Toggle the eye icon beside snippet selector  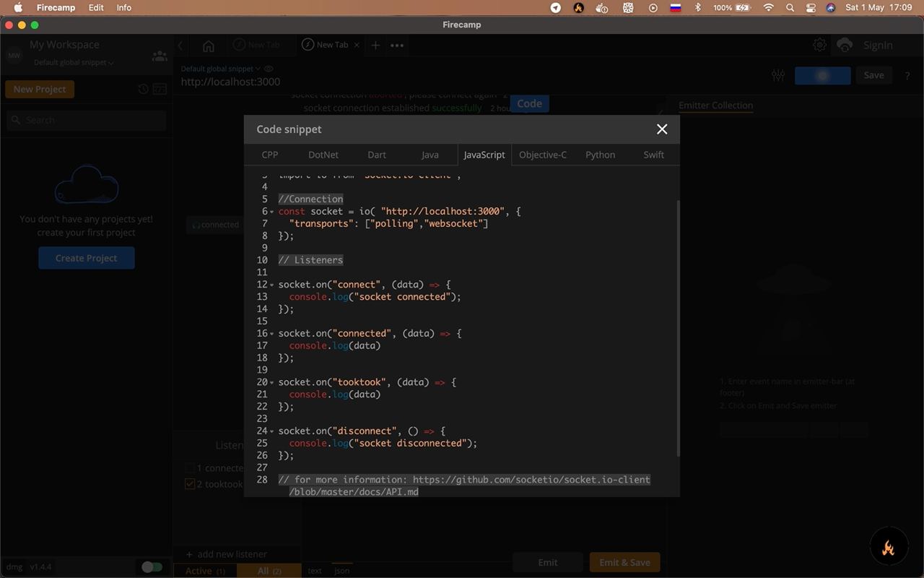click(x=269, y=69)
